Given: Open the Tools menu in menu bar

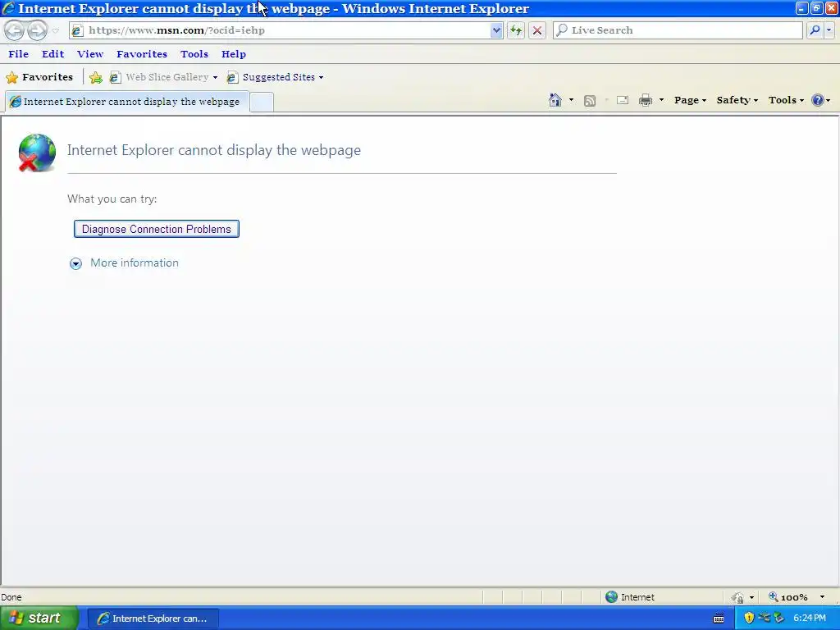Looking at the screenshot, I should point(194,54).
